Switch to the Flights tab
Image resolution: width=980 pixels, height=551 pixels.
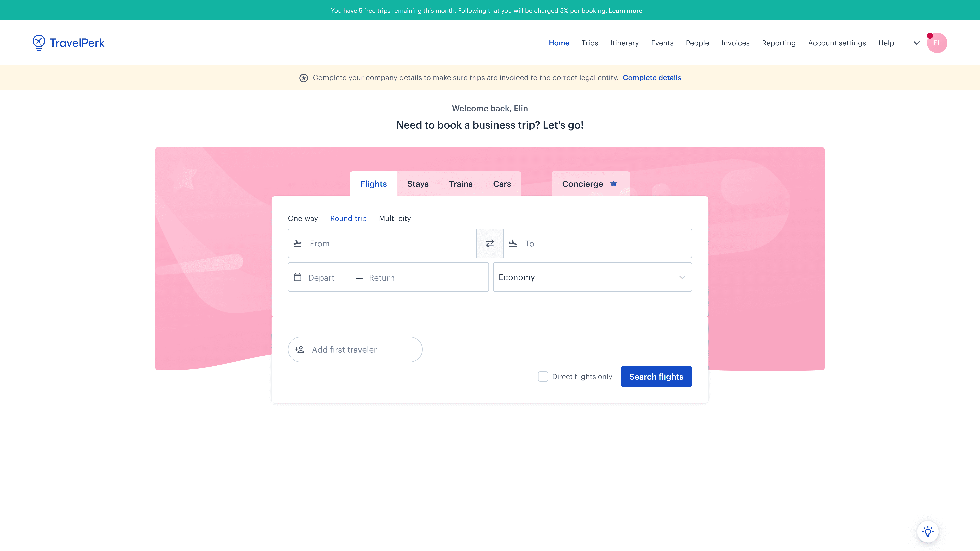pyautogui.click(x=374, y=184)
